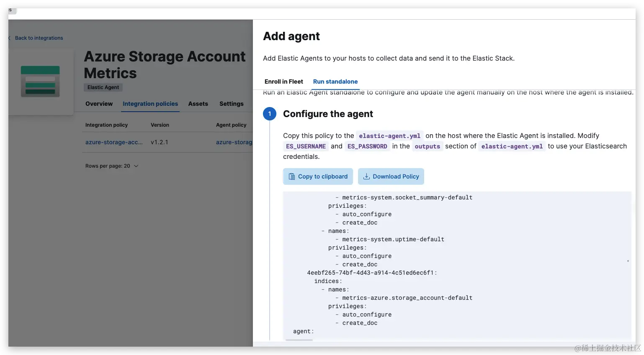The image size is (644, 355).
Task: Click the ES_USERNAME code label
Action: tap(306, 146)
